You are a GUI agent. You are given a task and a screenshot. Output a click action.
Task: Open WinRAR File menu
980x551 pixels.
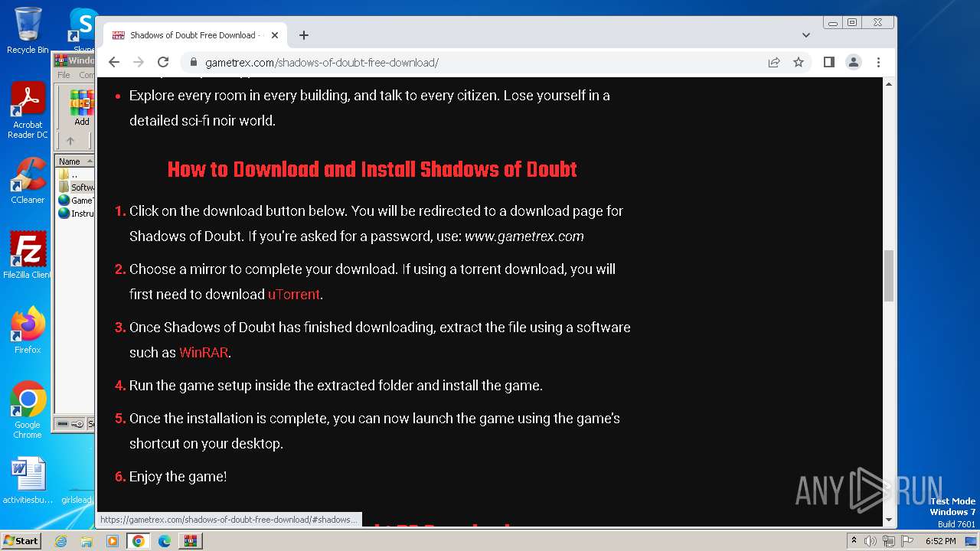point(64,75)
